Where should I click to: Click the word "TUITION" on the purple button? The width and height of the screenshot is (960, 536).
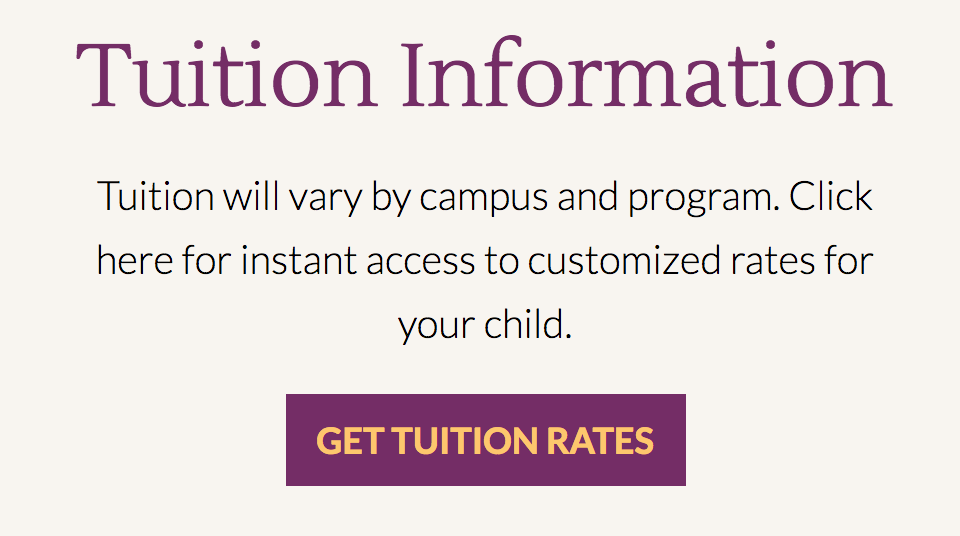[464, 441]
